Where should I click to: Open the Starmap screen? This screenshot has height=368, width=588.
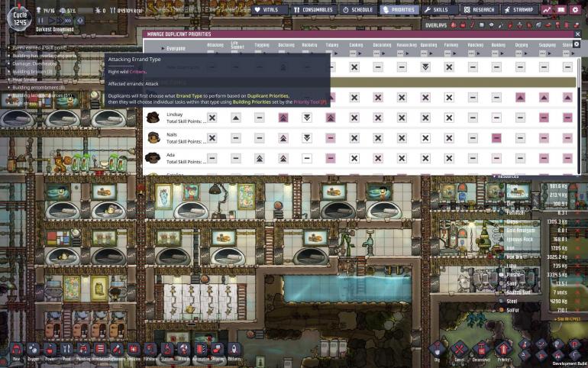tap(519, 10)
